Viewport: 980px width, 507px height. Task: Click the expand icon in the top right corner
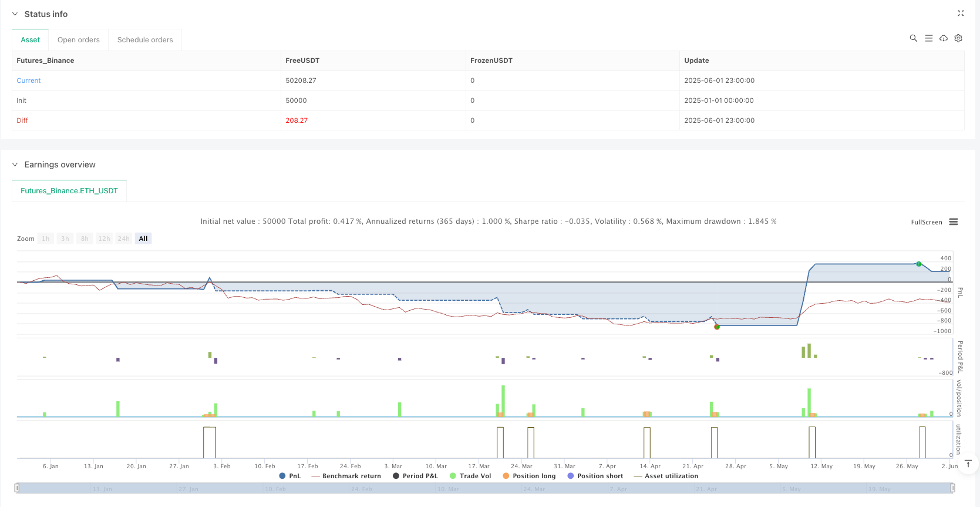[961, 13]
